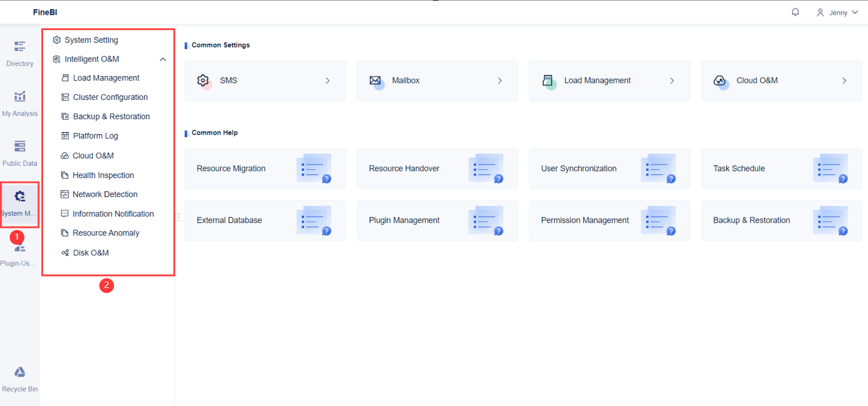Open the Jenny account dropdown
This screenshot has width=868, height=406.
pos(837,12)
